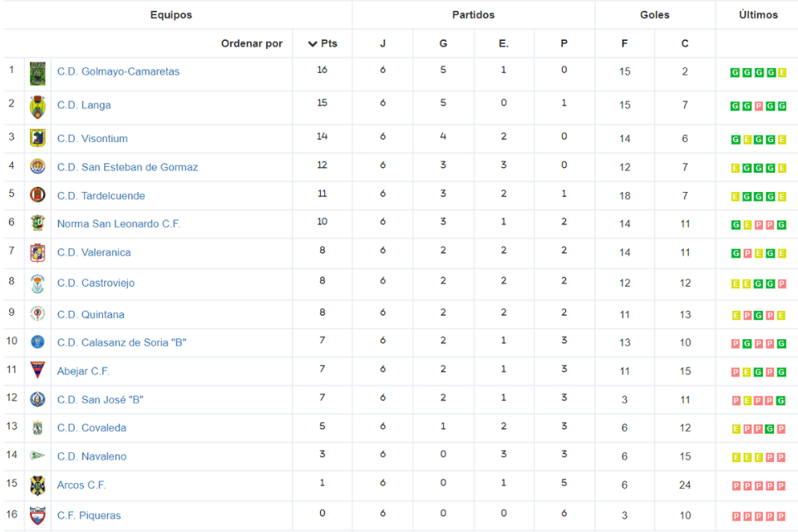This screenshot has height=532, width=798.
Task: Open the Norma San Leonardo C.F. link
Action: click(119, 224)
